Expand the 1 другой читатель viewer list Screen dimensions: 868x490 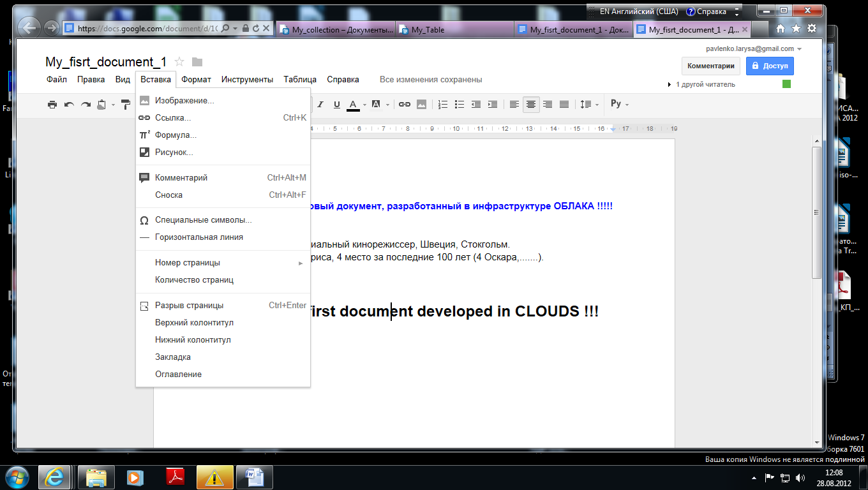(x=701, y=84)
